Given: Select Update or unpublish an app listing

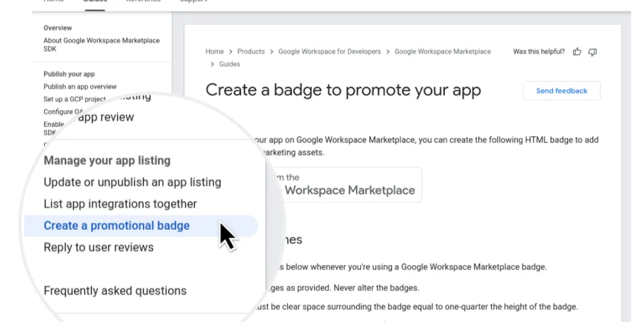Looking at the screenshot, I should click(132, 182).
